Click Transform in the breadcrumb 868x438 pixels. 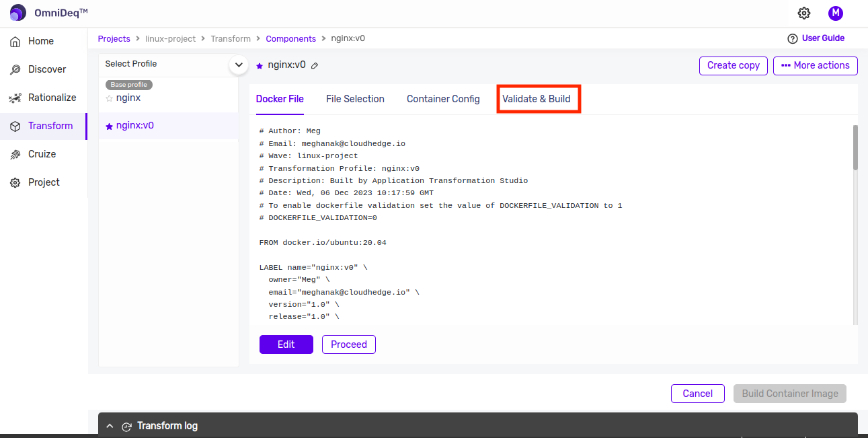tap(231, 39)
